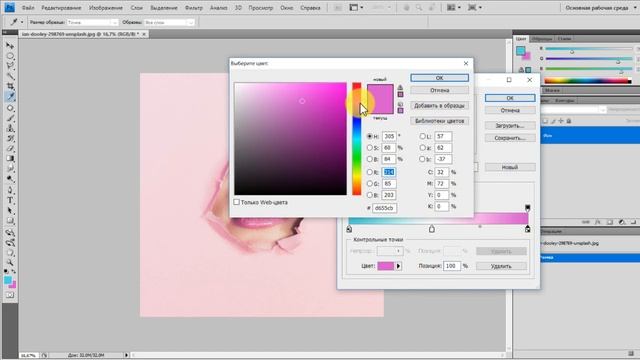Select the Eyedropper tool in toolbox

[10, 97]
